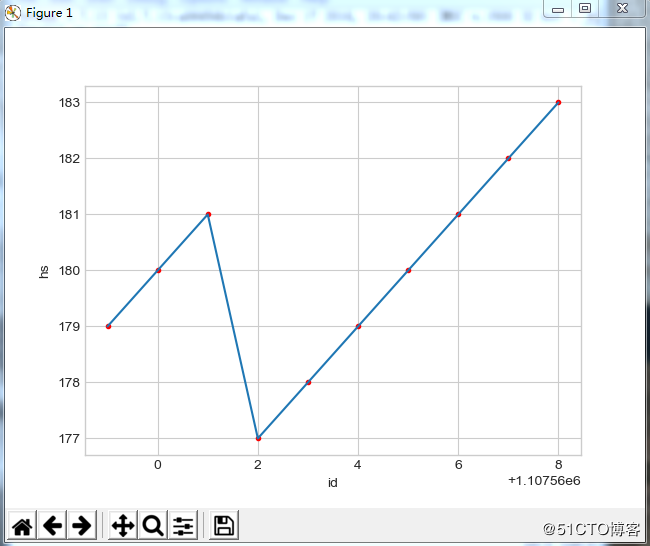This screenshot has height=546, width=650.
Task: Click the x-axis tick label 6
Action: coord(458,465)
